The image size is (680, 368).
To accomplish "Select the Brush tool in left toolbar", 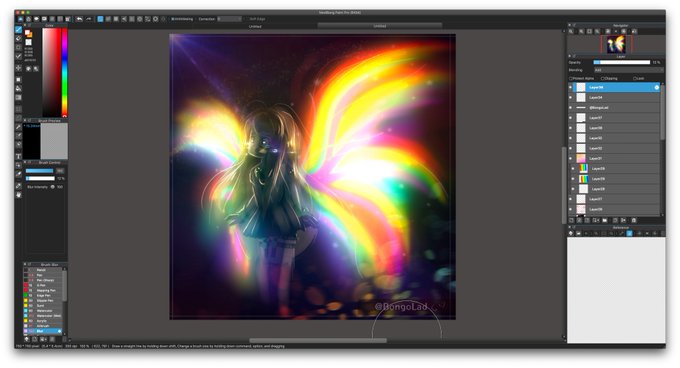I will pos(18,29).
